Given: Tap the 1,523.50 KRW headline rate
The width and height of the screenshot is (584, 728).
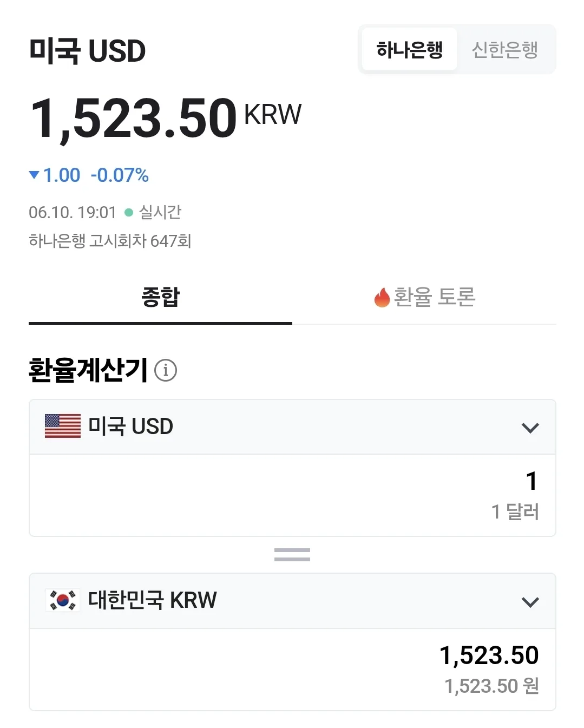Looking at the screenshot, I should click(166, 117).
